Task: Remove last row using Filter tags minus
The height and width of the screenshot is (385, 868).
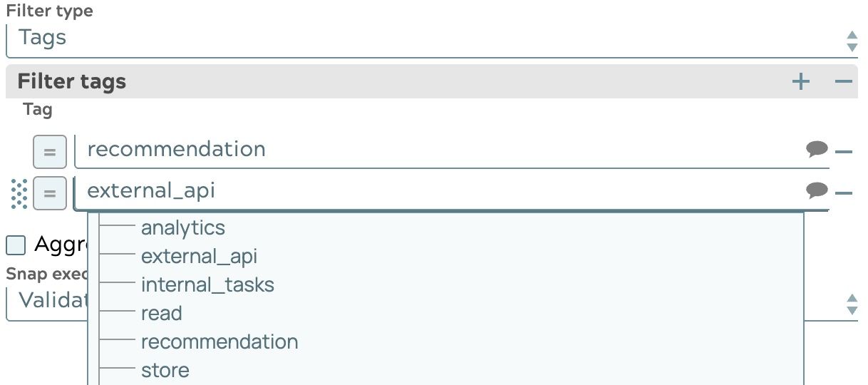Action: 844,82
